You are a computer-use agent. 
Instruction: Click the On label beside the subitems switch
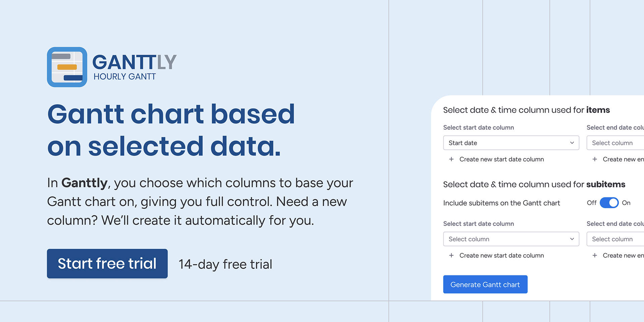626,203
